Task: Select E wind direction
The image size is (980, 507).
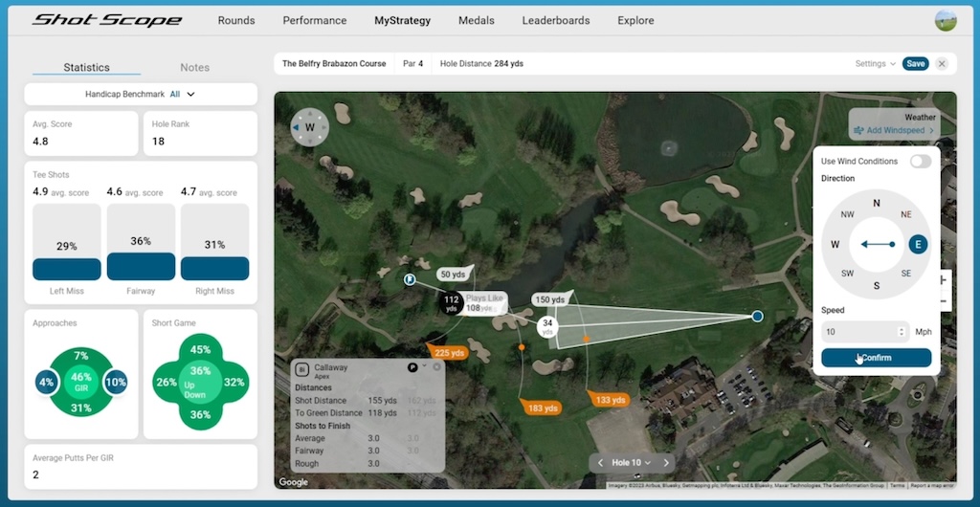Action: click(x=918, y=244)
